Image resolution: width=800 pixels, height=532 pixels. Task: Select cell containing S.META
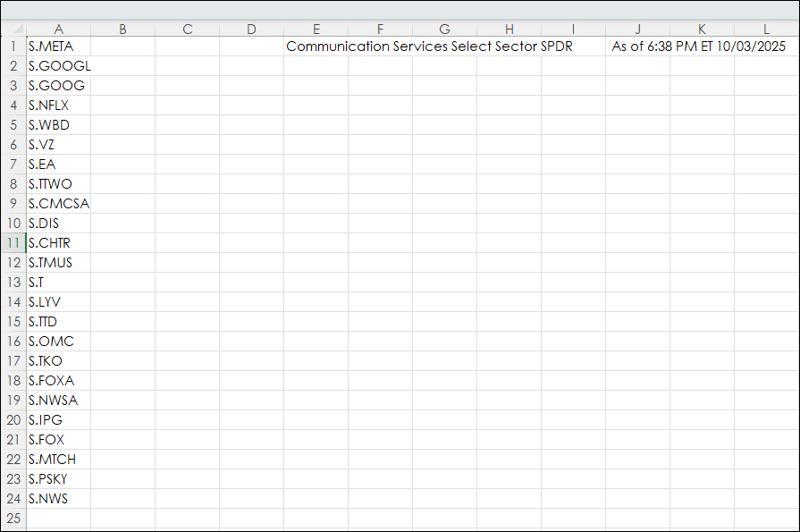click(58, 46)
